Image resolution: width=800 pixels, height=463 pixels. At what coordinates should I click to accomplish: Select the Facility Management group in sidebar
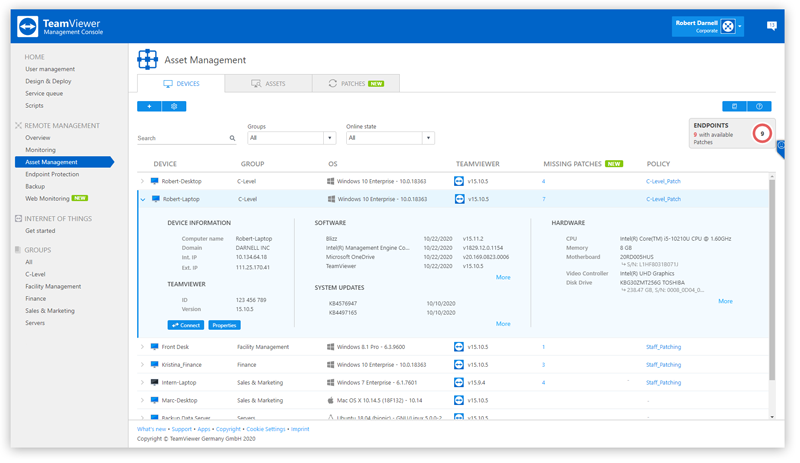pyautogui.click(x=53, y=287)
